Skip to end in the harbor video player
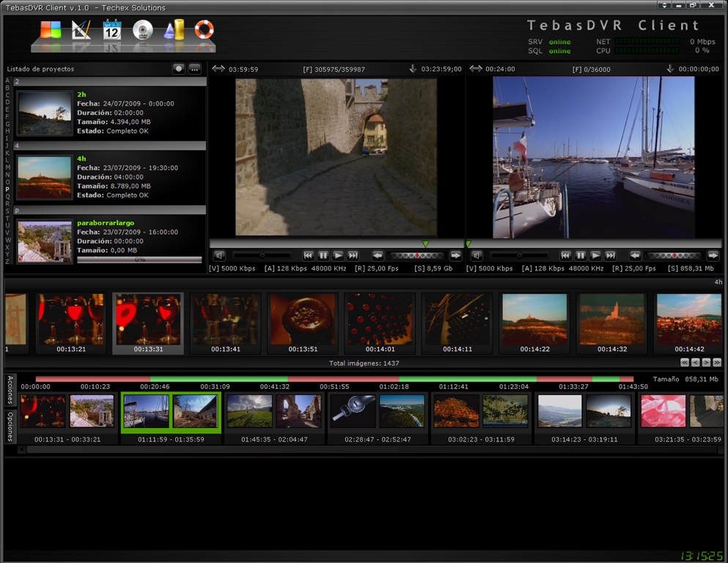This screenshot has height=563, width=728. click(610, 255)
